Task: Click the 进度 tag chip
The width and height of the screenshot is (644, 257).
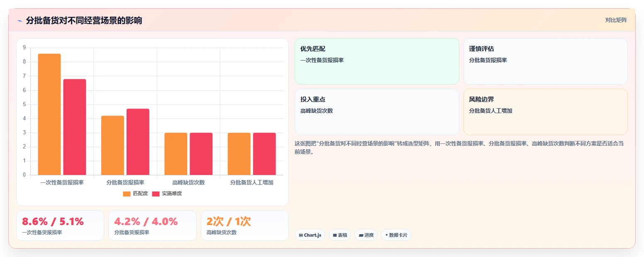Action: [x=366, y=235]
